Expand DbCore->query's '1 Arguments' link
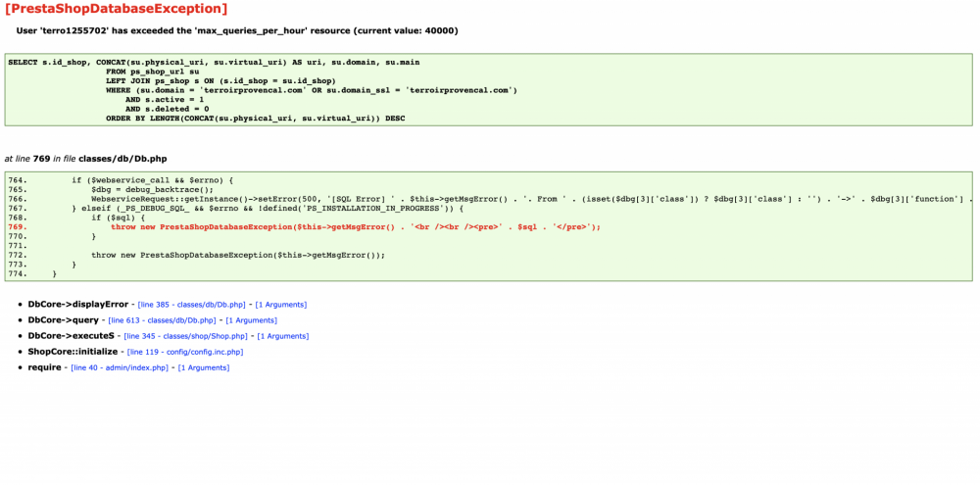980x485 pixels. point(251,320)
